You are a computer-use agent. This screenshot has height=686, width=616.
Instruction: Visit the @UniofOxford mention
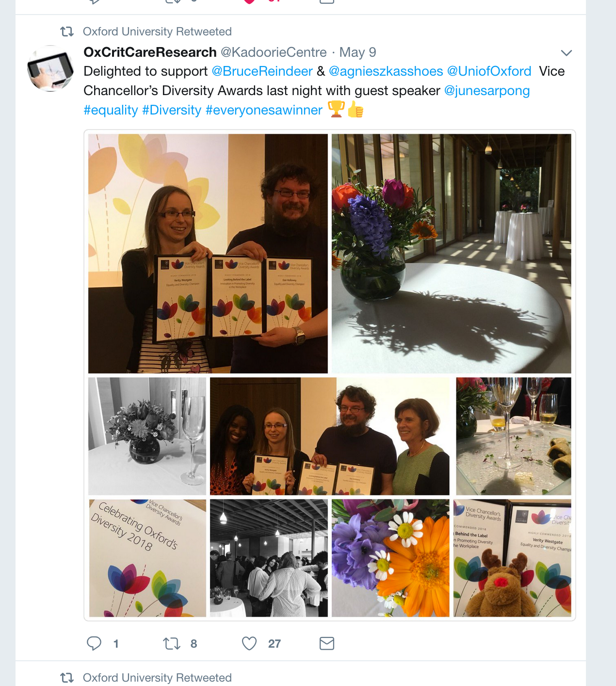[489, 71]
